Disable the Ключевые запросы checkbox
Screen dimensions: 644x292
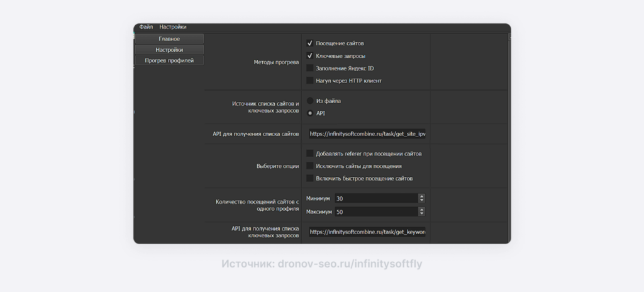point(310,56)
